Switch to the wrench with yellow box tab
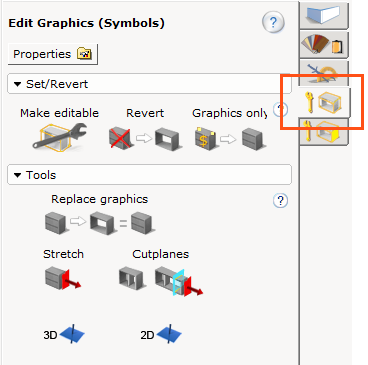 click(323, 132)
